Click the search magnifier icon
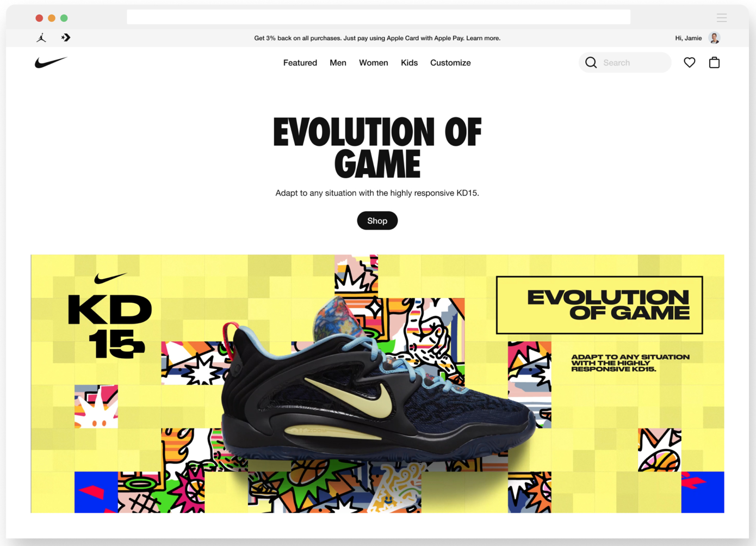Image resolution: width=756 pixels, height=546 pixels. 591,63
